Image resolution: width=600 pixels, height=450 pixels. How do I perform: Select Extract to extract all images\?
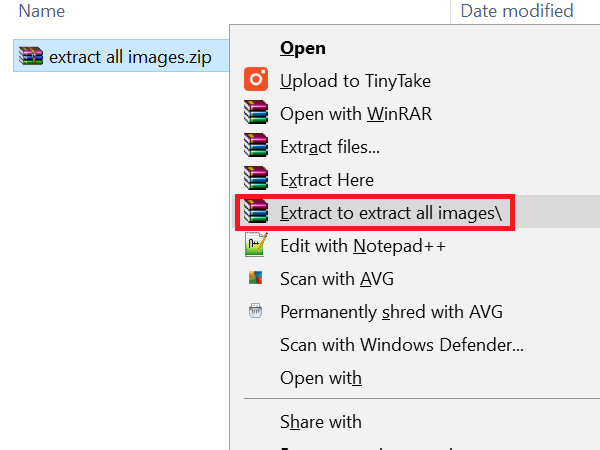point(396,212)
